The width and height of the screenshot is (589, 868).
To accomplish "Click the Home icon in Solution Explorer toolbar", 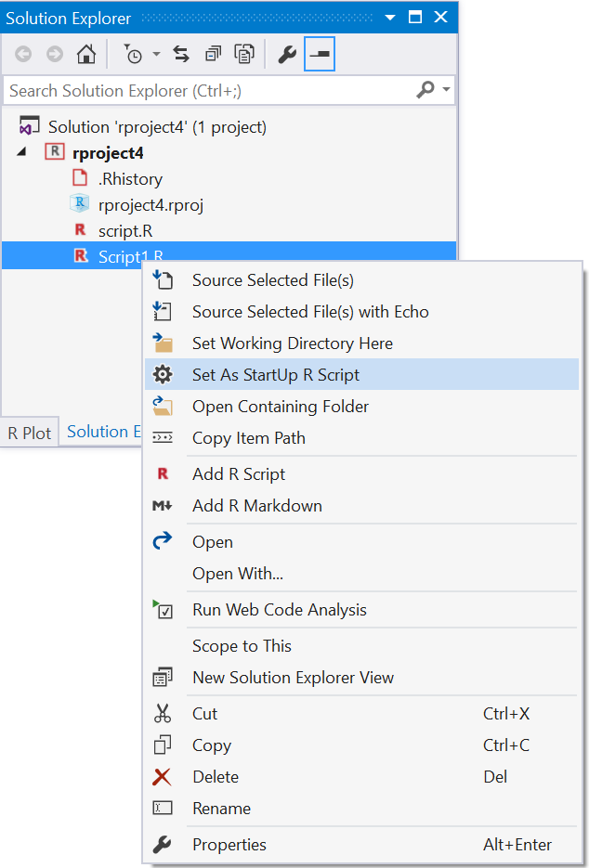I will [x=85, y=54].
